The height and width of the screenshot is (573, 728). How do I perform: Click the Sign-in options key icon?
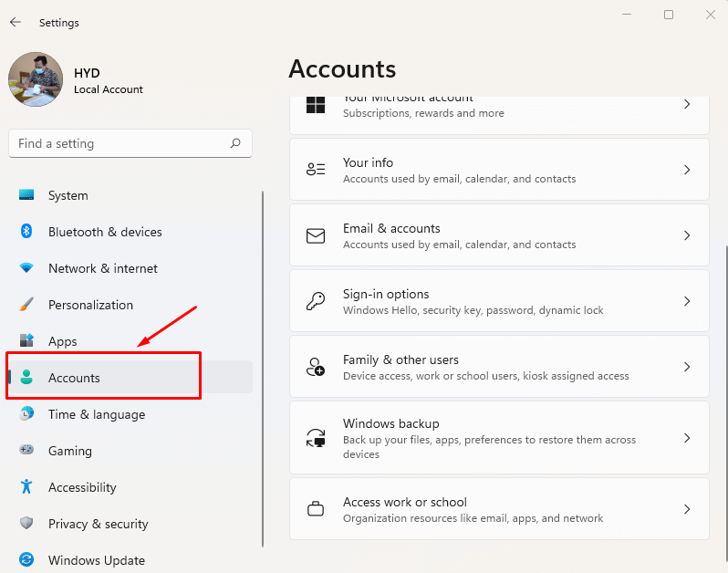[x=316, y=301]
